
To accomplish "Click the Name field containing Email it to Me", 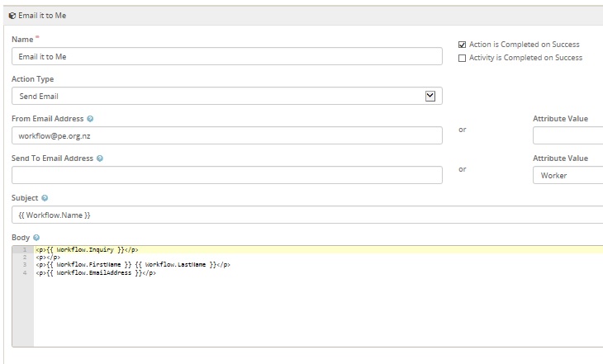I will 227,56.
